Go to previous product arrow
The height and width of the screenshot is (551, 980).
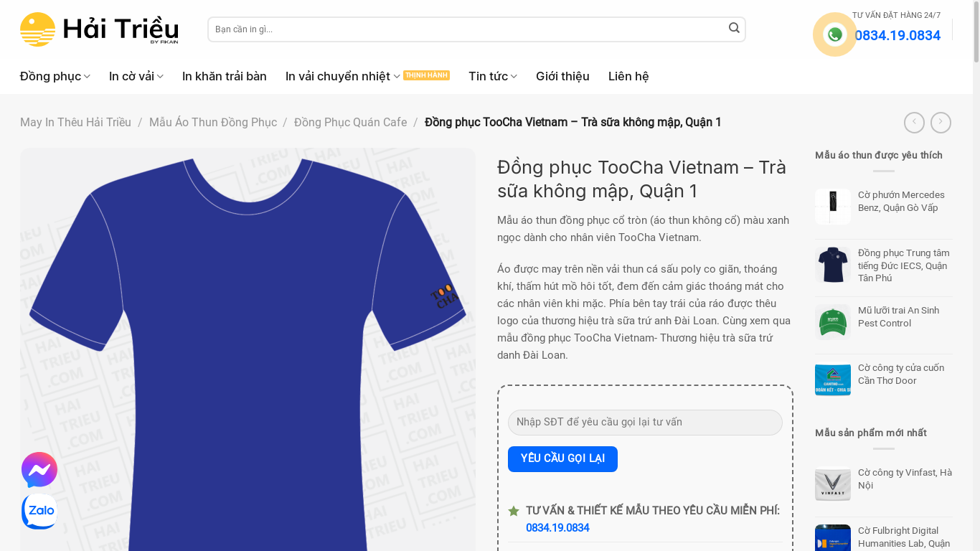914,123
